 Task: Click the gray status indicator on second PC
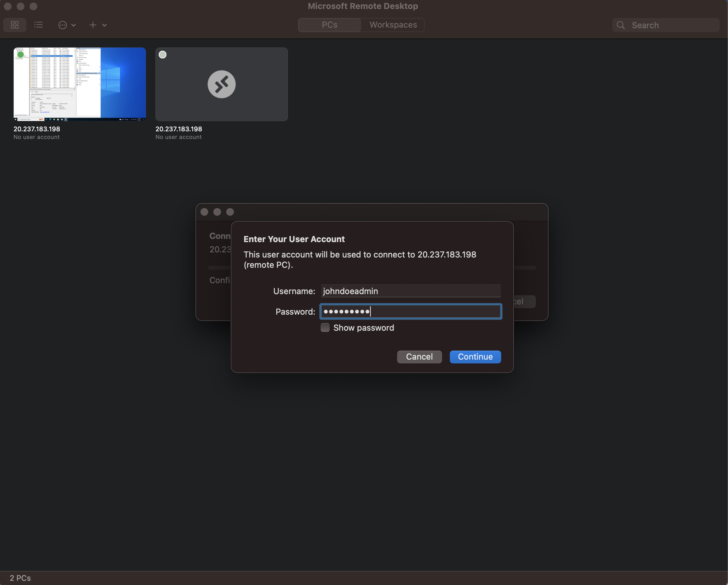tap(163, 55)
